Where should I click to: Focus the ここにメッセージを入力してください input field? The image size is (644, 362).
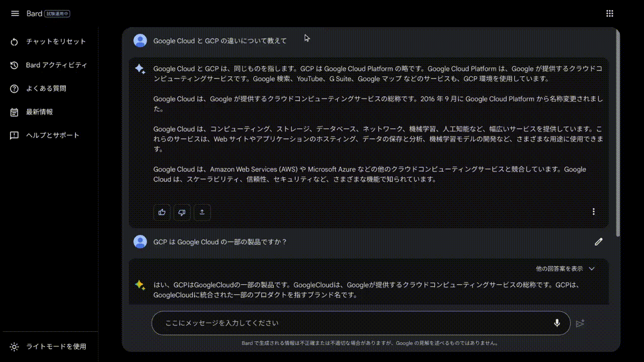(x=361, y=323)
